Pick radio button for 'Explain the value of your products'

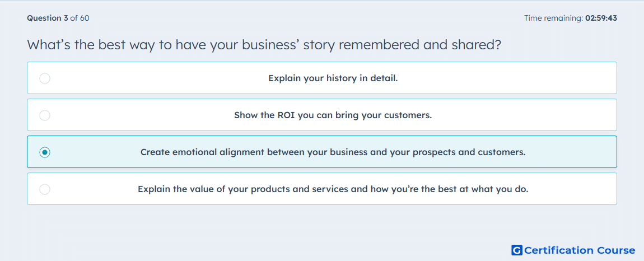click(45, 189)
